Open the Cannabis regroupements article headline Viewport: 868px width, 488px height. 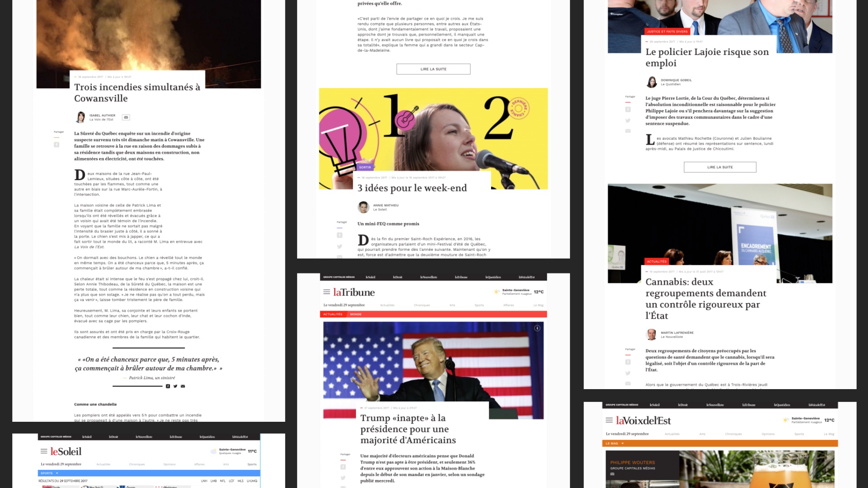[x=705, y=298]
